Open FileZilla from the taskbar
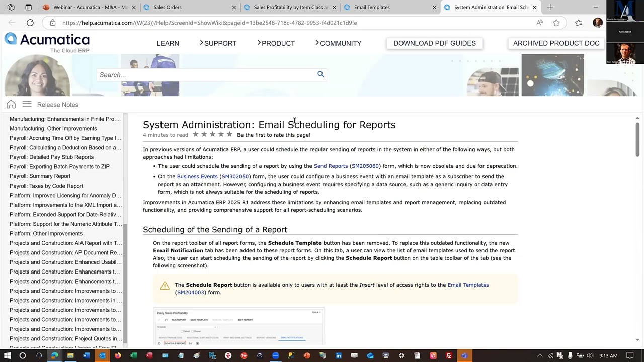 (449, 356)
